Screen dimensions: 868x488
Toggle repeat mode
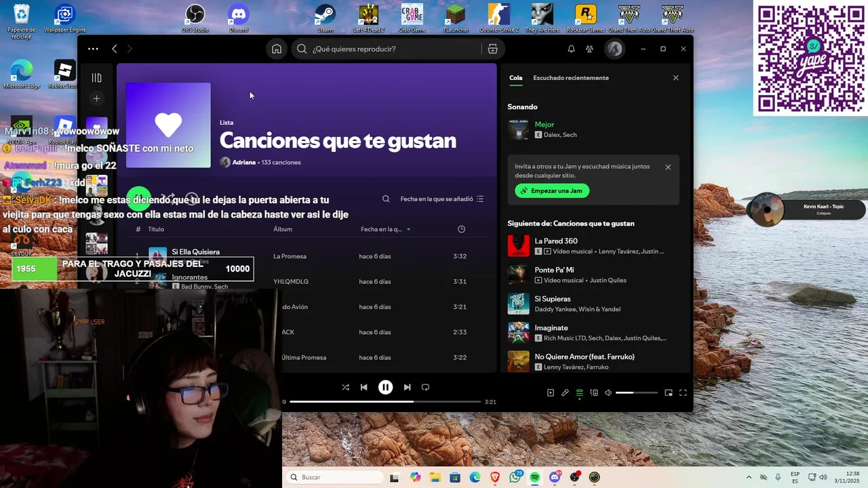coord(425,387)
